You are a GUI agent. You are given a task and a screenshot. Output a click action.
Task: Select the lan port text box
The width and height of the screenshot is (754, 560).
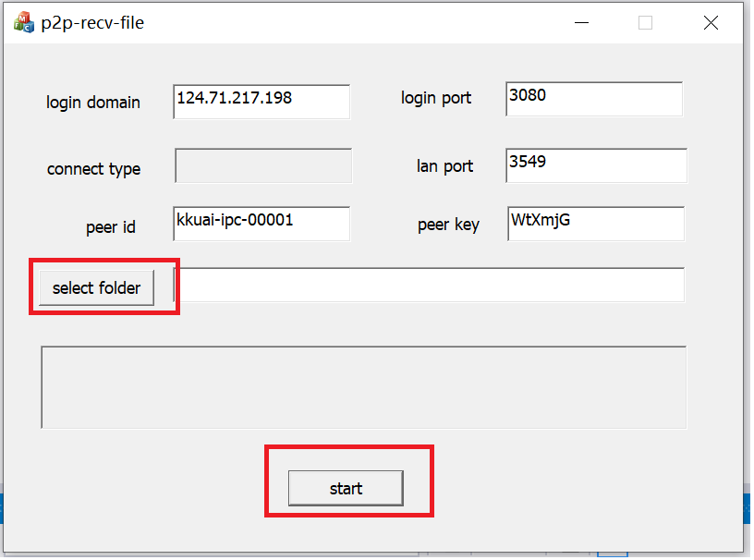pyautogui.click(x=596, y=165)
